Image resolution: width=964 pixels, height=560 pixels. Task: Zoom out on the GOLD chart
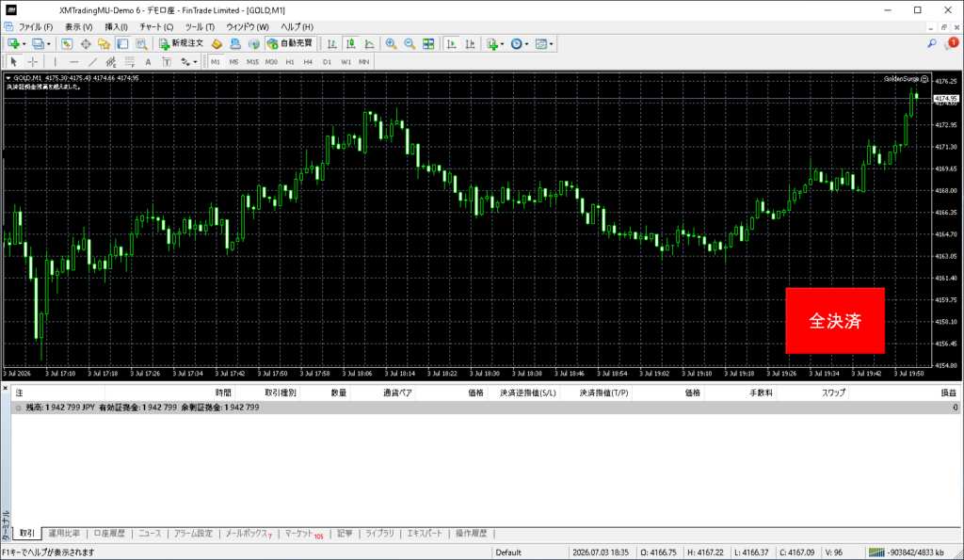pos(410,43)
